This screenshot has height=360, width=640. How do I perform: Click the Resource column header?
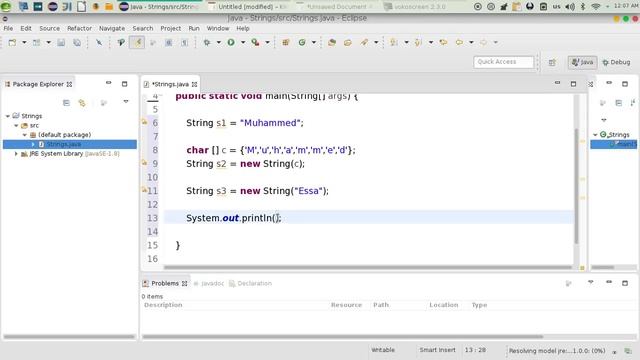point(347,305)
